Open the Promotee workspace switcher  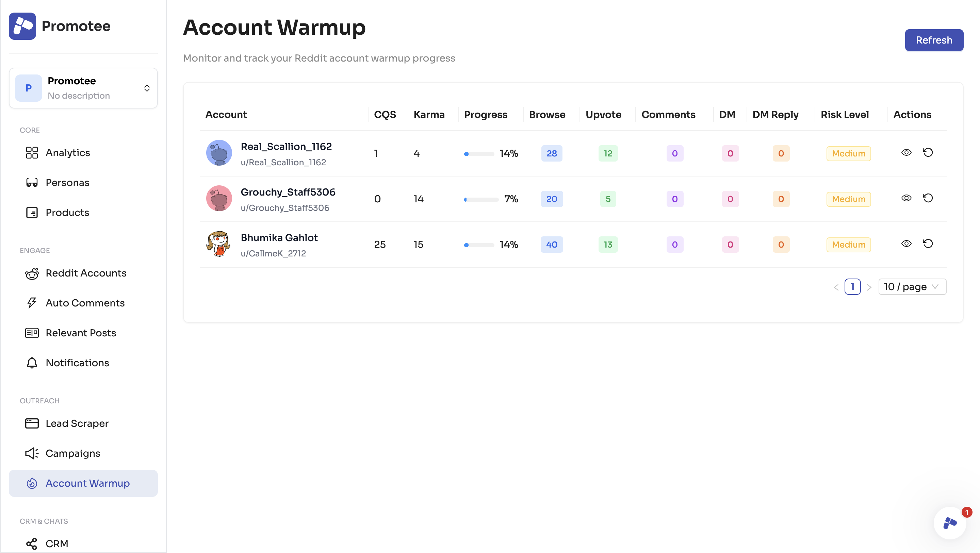coord(83,88)
